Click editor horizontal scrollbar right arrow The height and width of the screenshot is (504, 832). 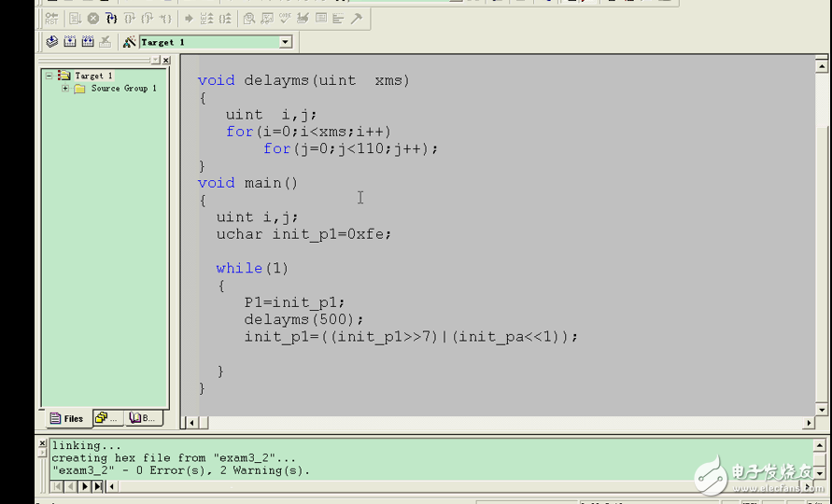pyautogui.click(x=808, y=422)
